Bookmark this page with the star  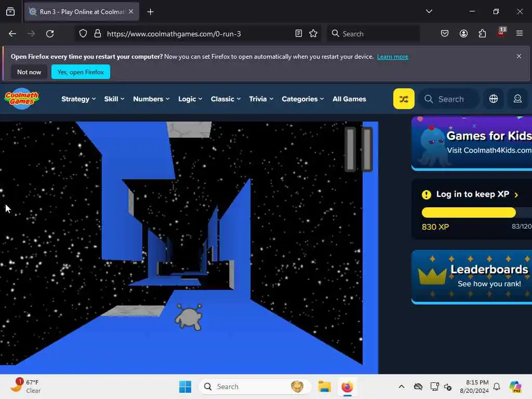pyautogui.click(x=313, y=34)
